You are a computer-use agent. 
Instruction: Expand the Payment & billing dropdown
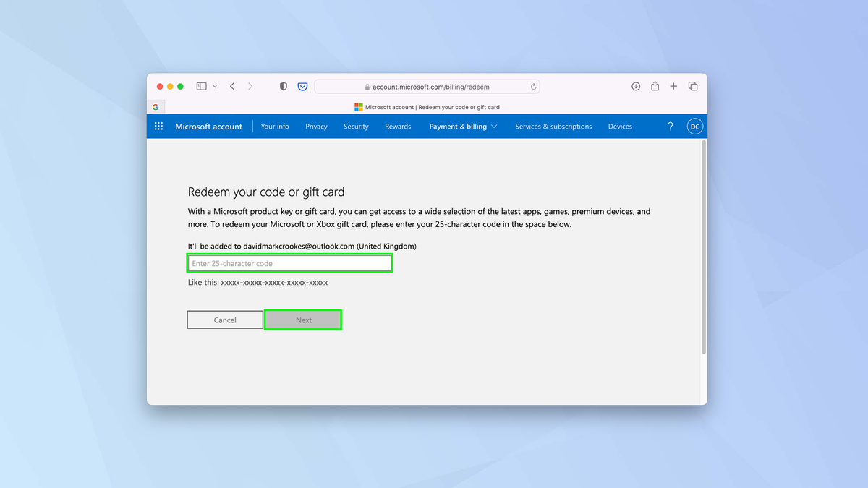462,126
